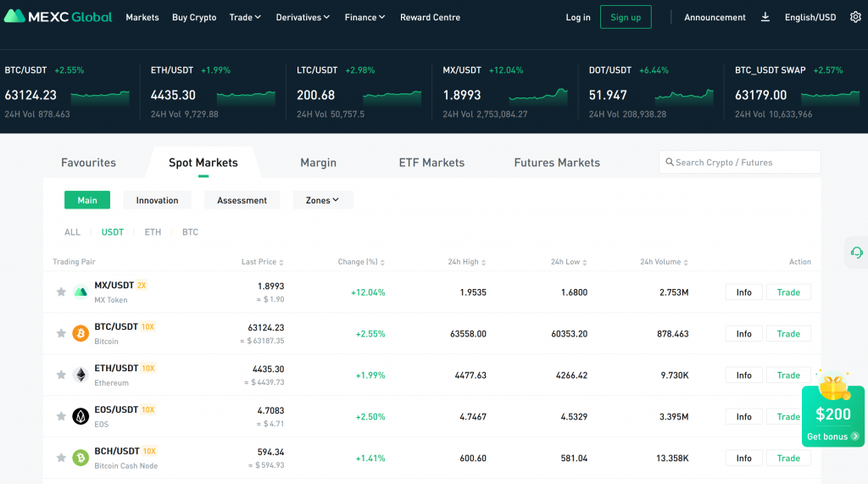
Task: Click Trade for ETH/USDT
Action: pos(788,375)
